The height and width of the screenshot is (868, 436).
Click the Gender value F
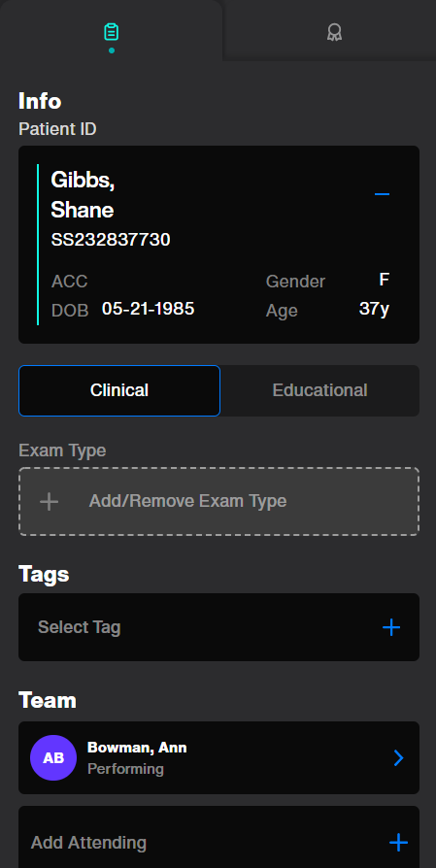pyautogui.click(x=384, y=280)
